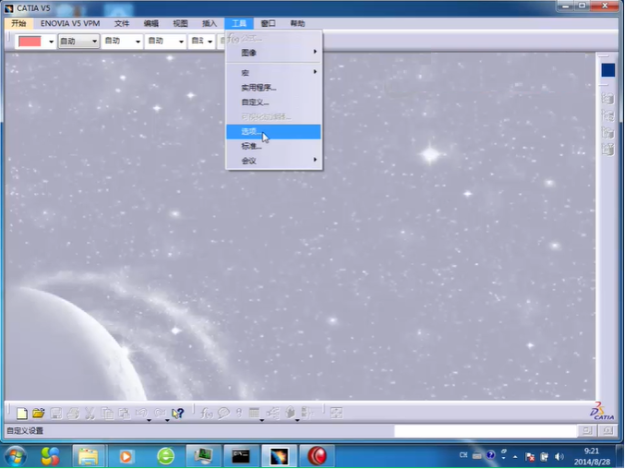Choose 公式... at top of 工具 menu
Image resolution: width=625 pixels, height=469 pixels.
pos(273,39)
